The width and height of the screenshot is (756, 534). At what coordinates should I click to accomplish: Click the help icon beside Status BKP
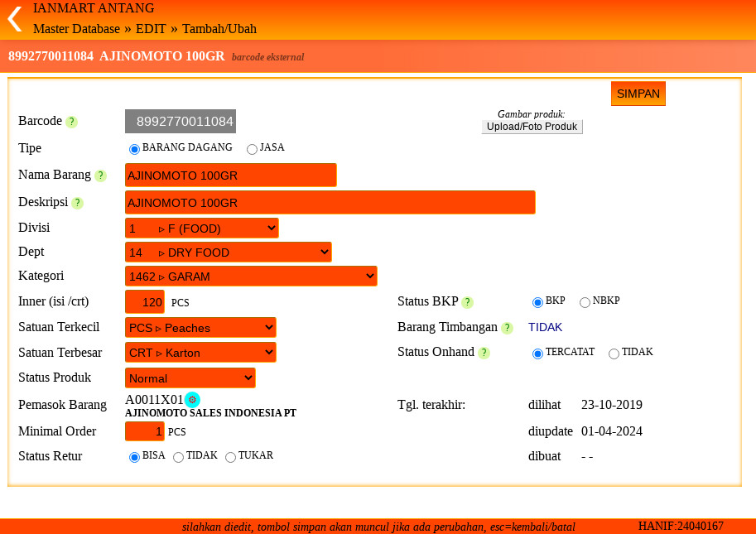pyautogui.click(x=467, y=302)
